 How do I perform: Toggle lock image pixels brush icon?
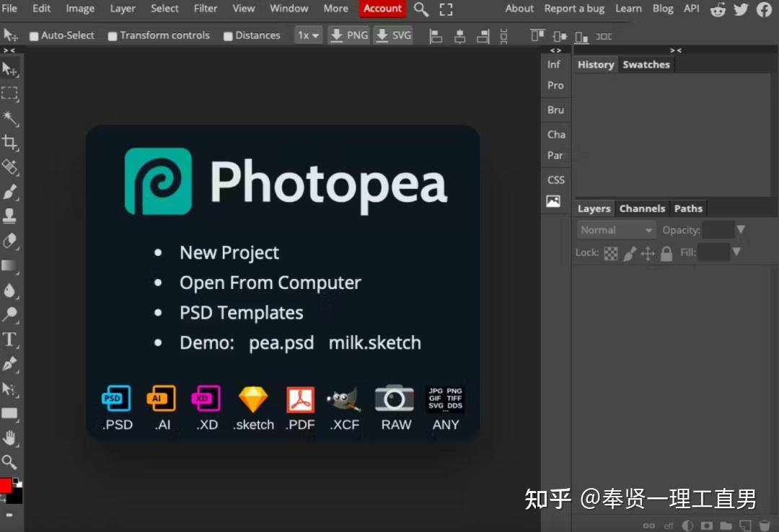click(x=630, y=254)
